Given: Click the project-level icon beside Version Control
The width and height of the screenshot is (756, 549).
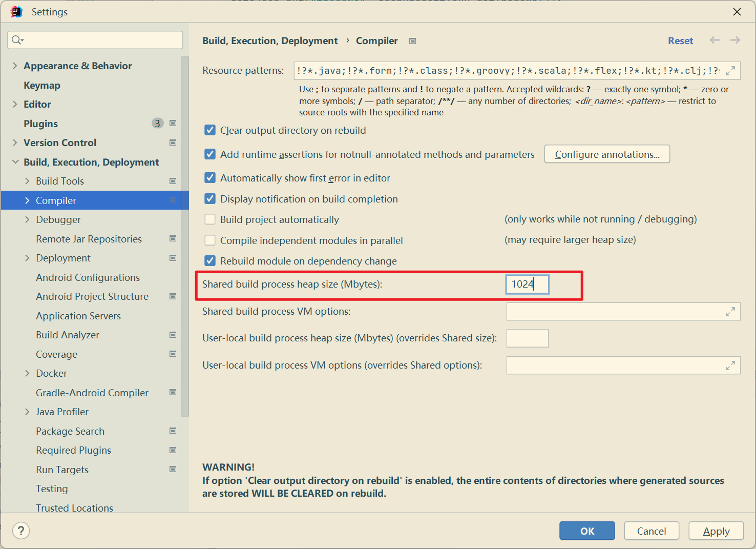Looking at the screenshot, I should 173,143.
